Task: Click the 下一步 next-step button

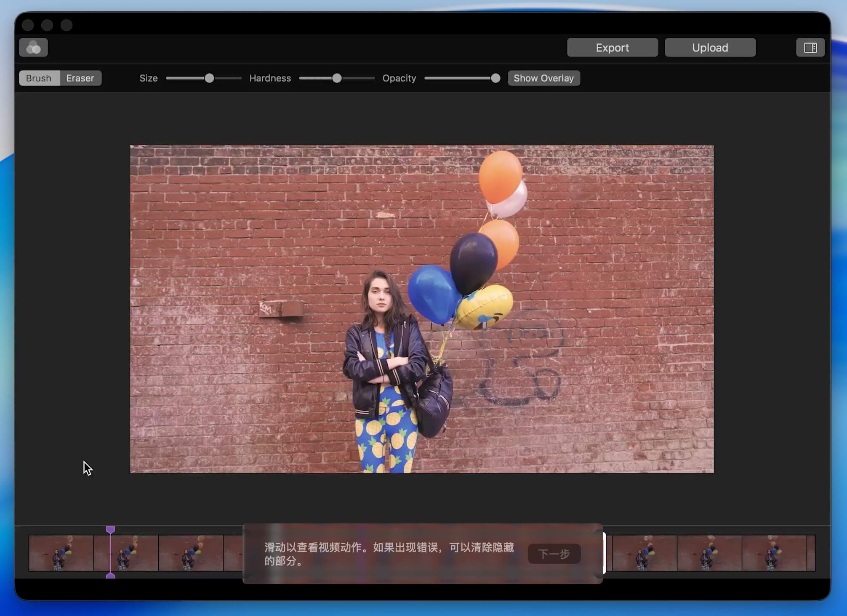Action: [554, 554]
